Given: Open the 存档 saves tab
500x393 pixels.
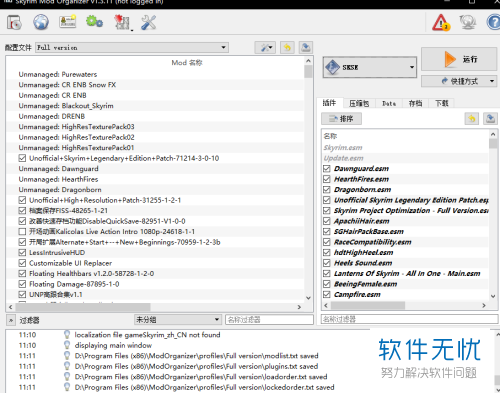Looking at the screenshot, I should (415, 104).
